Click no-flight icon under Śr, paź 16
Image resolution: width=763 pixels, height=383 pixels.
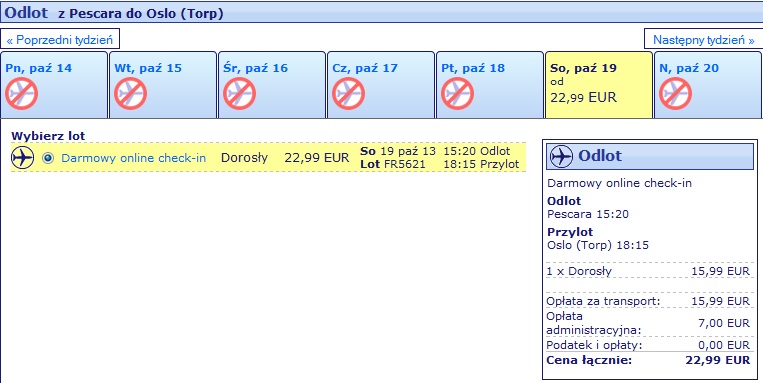coord(239,93)
